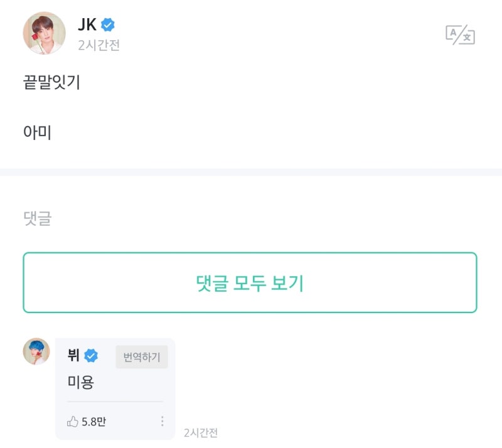Open the three-dot menu on 뷔's comment
The width and height of the screenshot is (502, 448).
pyautogui.click(x=163, y=422)
